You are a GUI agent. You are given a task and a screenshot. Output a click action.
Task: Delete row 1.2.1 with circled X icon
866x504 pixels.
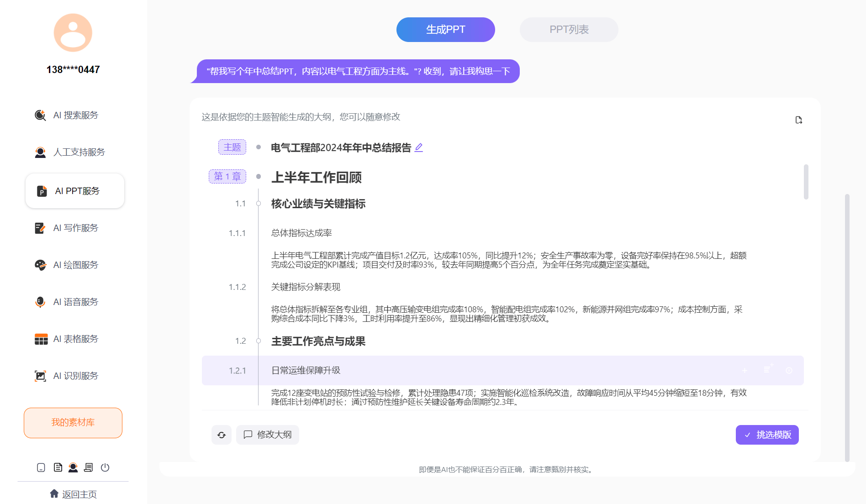click(x=789, y=370)
